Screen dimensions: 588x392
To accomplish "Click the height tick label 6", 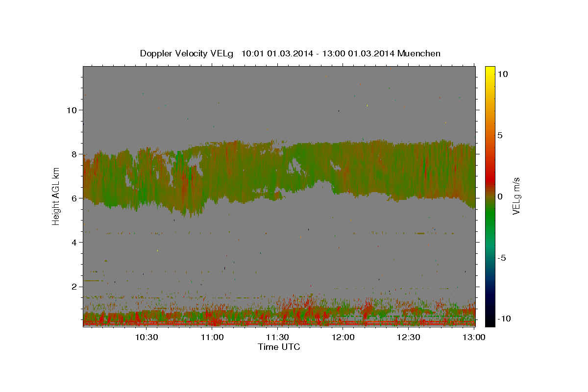I will [x=74, y=198].
